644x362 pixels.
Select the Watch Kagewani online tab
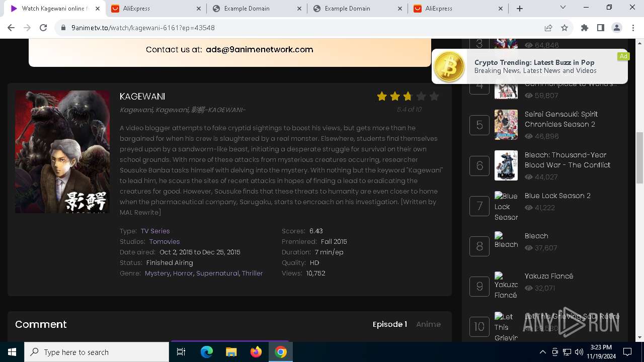pos(55,9)
